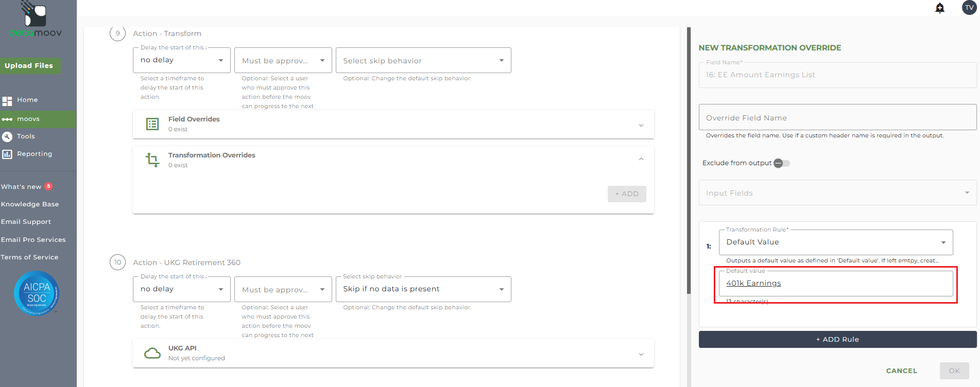This screenshot has width=980, height=387.
Task: Click the Upload Files button
Action: click(29, 65)
